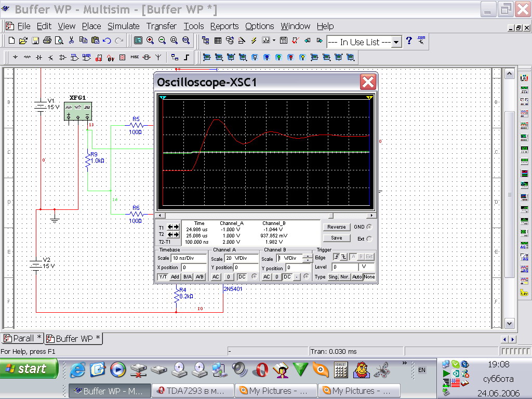Expand hidden quick launch icons chevron

[404, 363]
